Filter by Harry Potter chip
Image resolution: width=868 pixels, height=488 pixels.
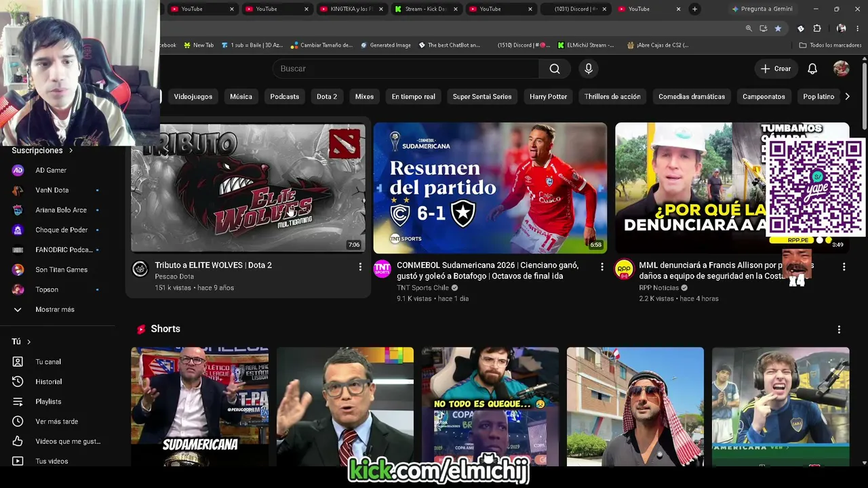coord(548,96)
